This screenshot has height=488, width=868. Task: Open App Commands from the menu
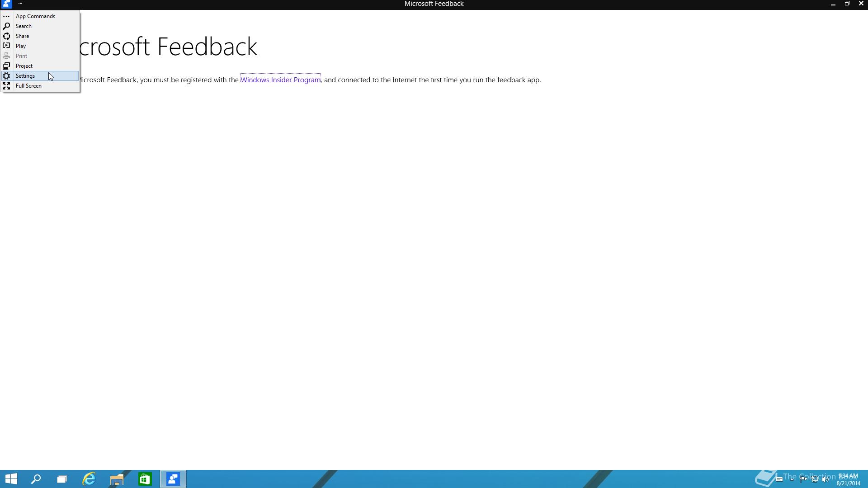[40, 16]
